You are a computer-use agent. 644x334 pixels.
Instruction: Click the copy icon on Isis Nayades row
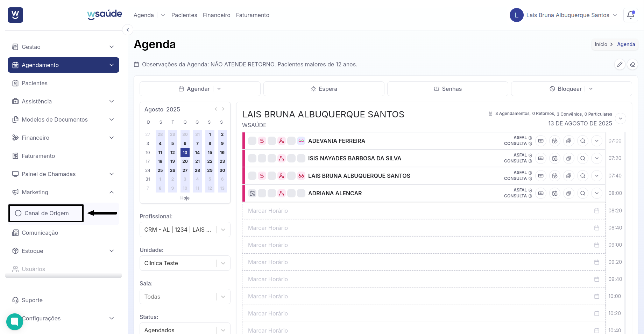point(569,158)
